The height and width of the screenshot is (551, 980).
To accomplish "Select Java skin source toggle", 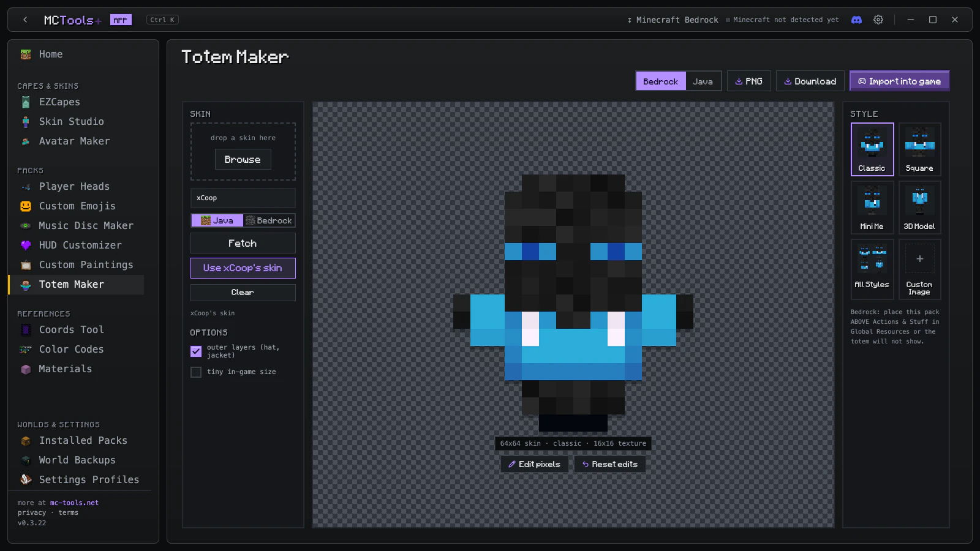I will tap(217, 220).
